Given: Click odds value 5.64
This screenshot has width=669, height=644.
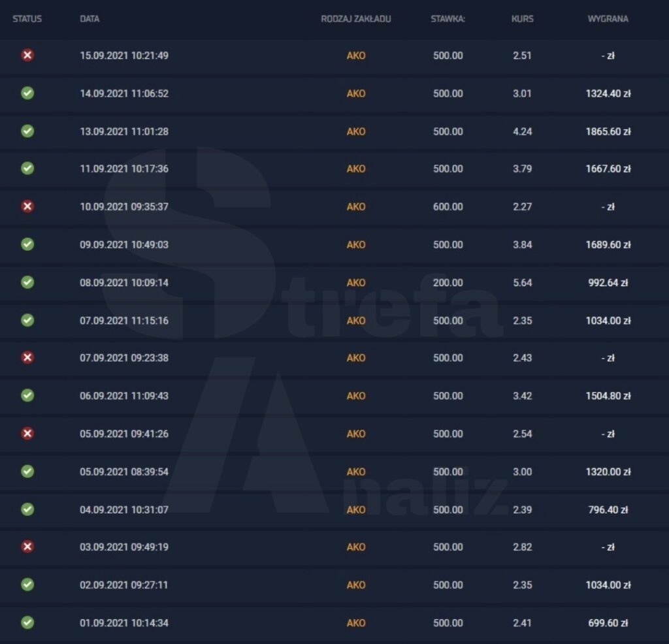Looking at the screenshot, I should click(x=522, y=282).
